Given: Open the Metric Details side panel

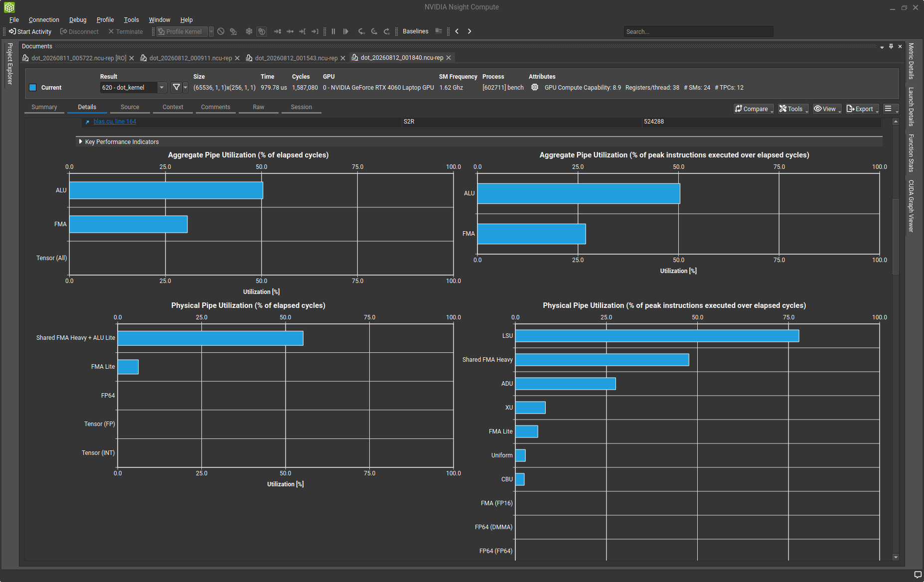Looking at the screenshot, I should click(911, 61).
